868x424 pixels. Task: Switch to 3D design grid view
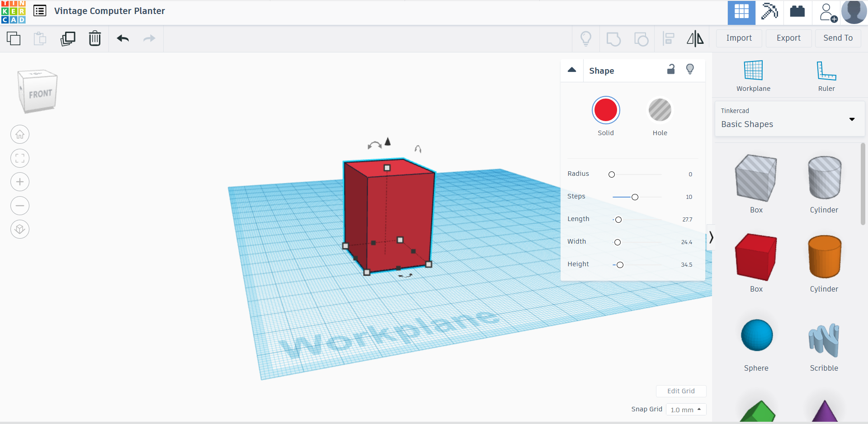pos(741,12)
